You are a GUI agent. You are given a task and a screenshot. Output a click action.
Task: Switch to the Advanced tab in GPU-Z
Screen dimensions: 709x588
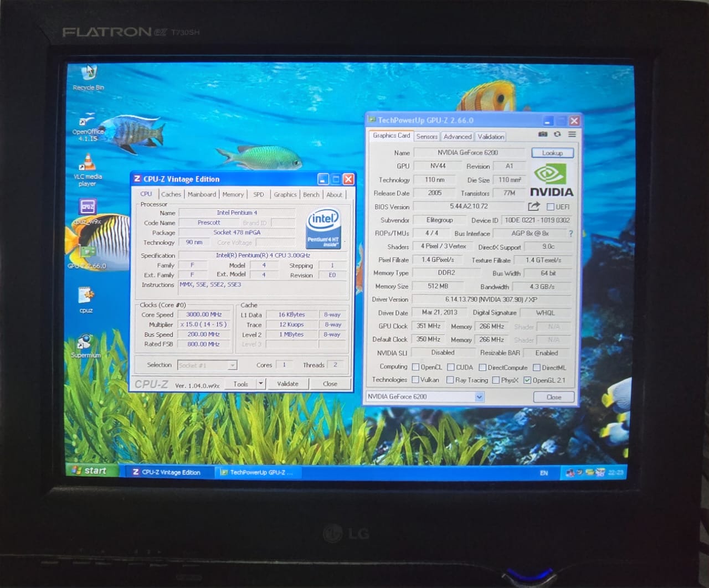pyautogui.click(x=458, y=136)
